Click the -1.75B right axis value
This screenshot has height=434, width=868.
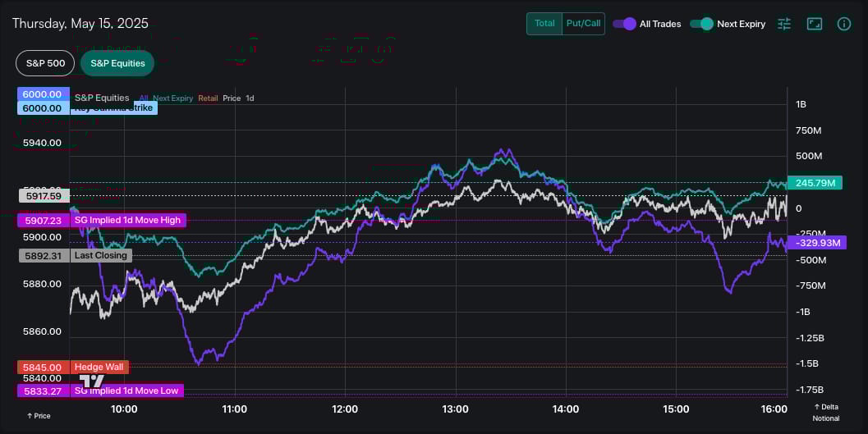tap(810, 390)
